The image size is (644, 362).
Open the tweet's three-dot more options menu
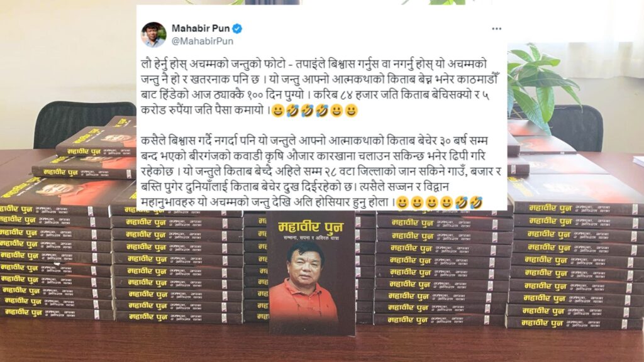pos(497,29)
